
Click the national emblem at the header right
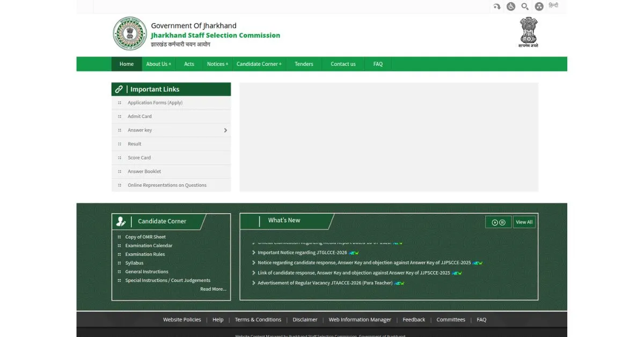point(528,32)
